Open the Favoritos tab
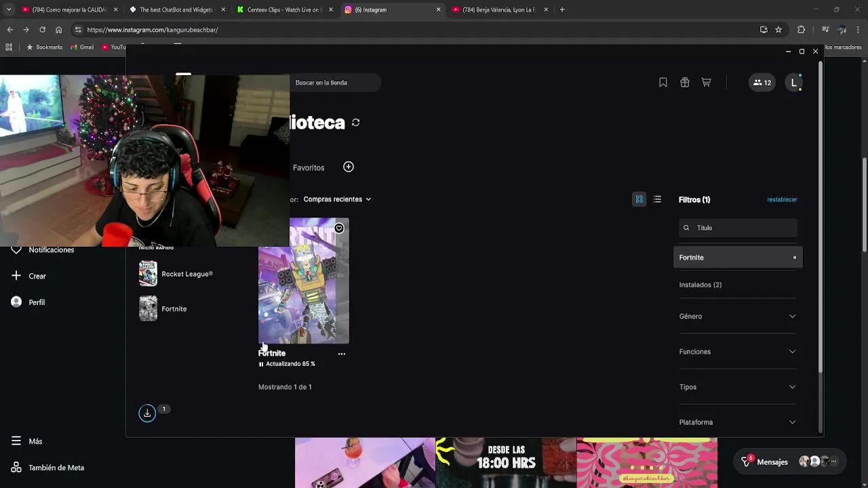Screen dimensions: 868x488 pyautogui.click(x=309, y=167)
